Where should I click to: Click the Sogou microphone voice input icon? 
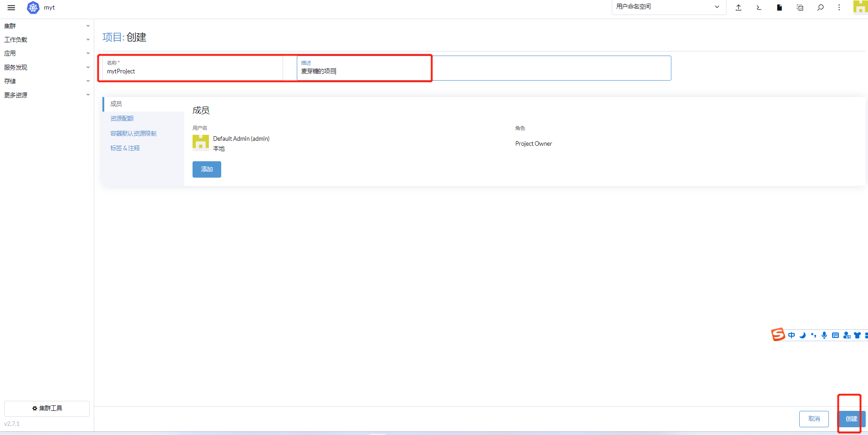(x=824, y=335)
